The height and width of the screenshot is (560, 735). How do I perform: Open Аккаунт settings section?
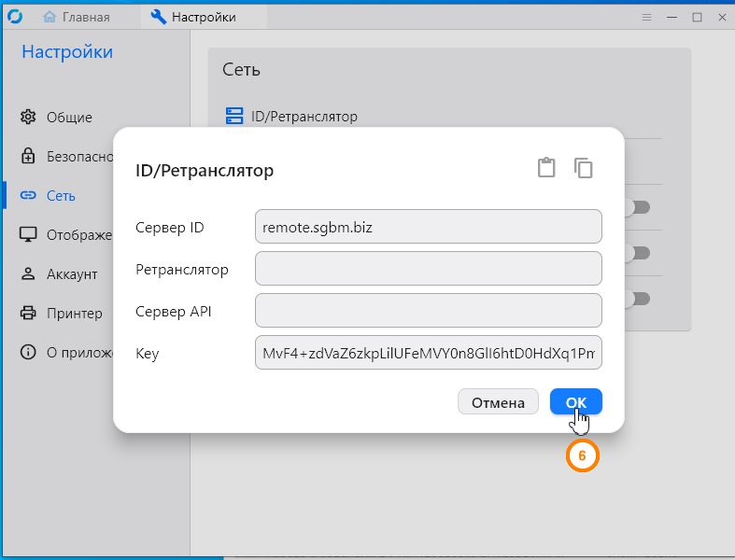59,273
